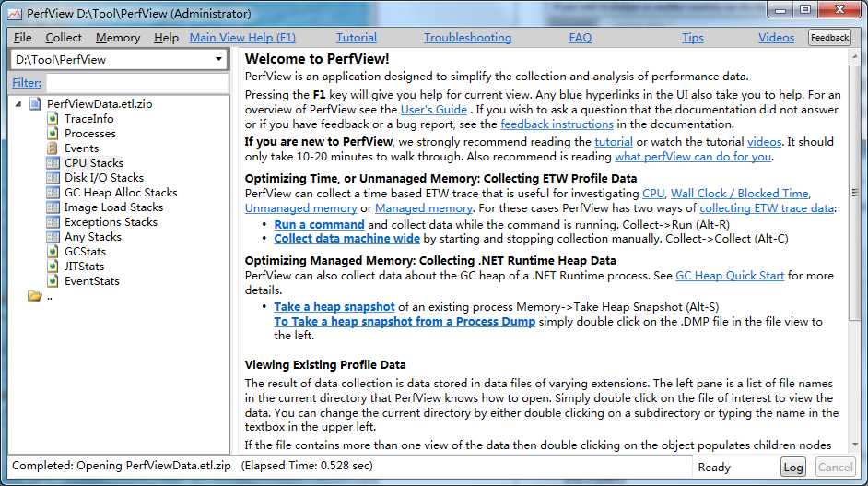The width and height of the screenshot is (868, 486).
Task: Click the Filter link label
Action: tap(27, 83)
